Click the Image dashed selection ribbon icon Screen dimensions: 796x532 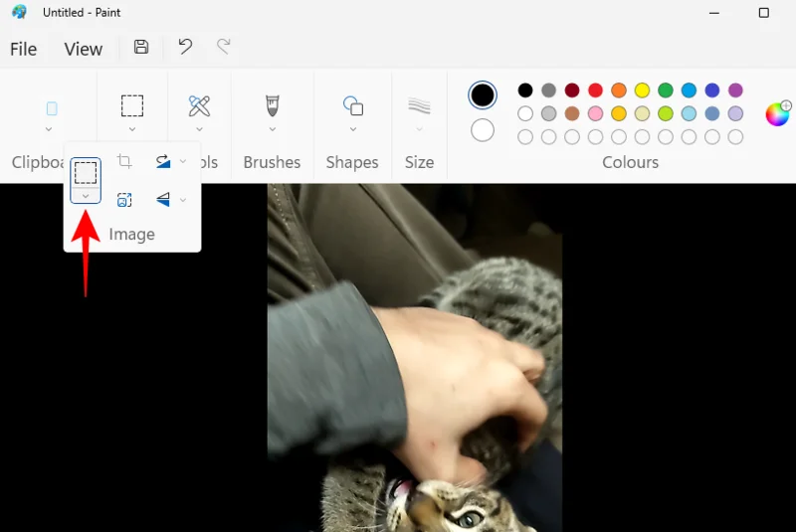132,106
